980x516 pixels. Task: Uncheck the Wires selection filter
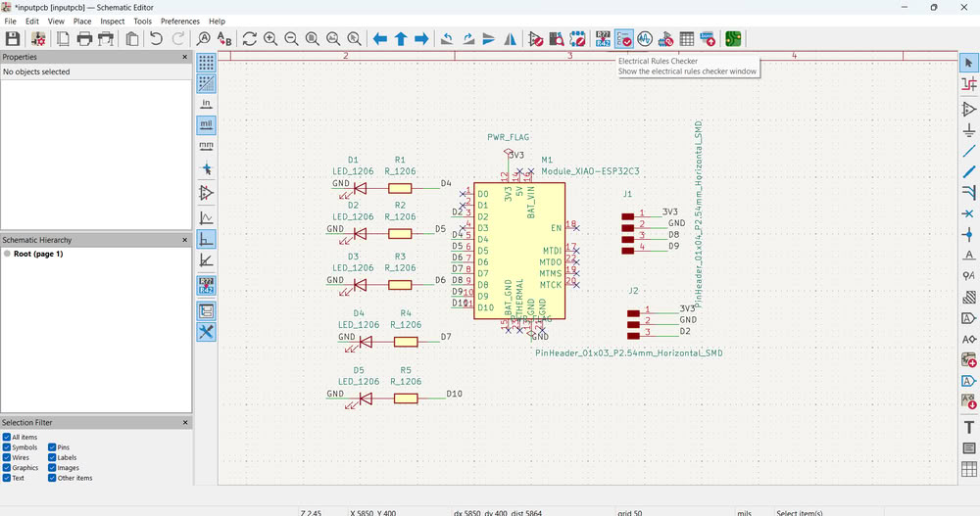click(x=7, y=457)
